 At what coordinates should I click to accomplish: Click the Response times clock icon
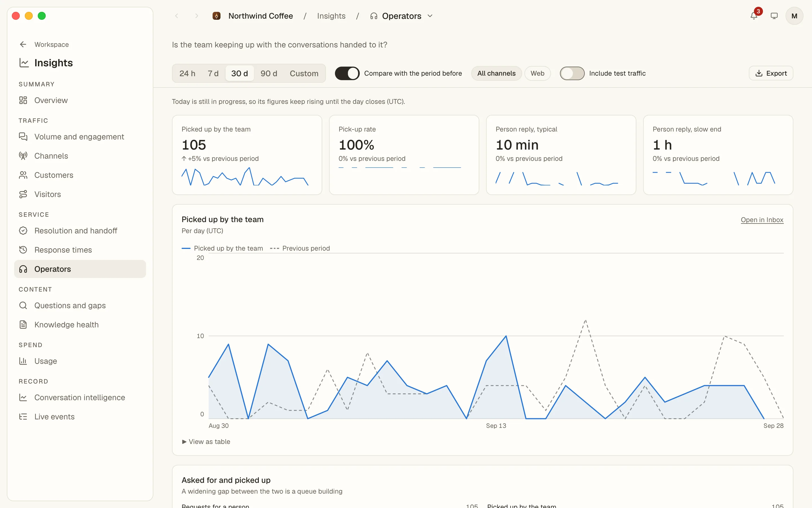(x=23, y=250)
